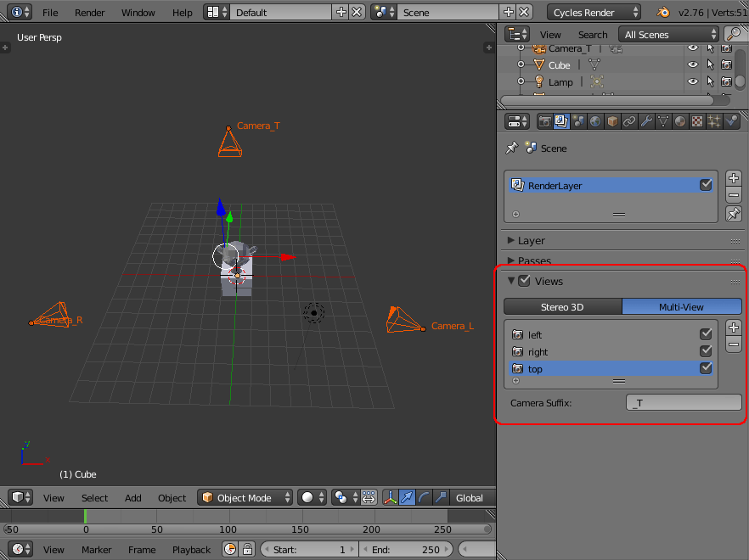Hide Cube with its eye icon
The height and width of the screenshot is (560, 749).
(693, 64)
